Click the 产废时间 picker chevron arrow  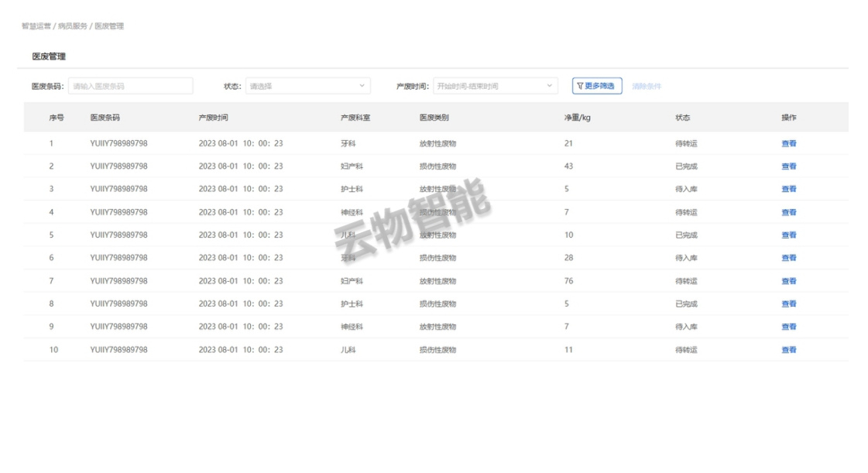click(x=549, y=86)
